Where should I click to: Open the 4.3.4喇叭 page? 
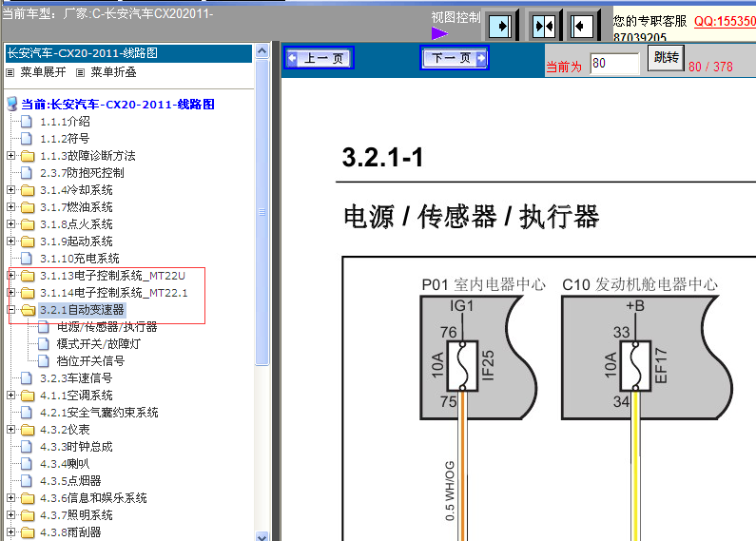point(65,464)
